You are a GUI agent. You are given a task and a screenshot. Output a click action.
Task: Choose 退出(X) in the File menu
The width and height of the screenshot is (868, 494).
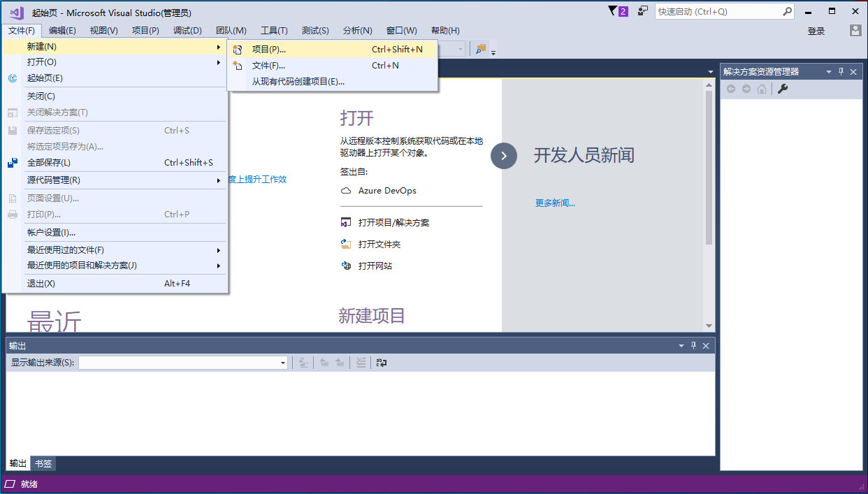tap(115, 284)
